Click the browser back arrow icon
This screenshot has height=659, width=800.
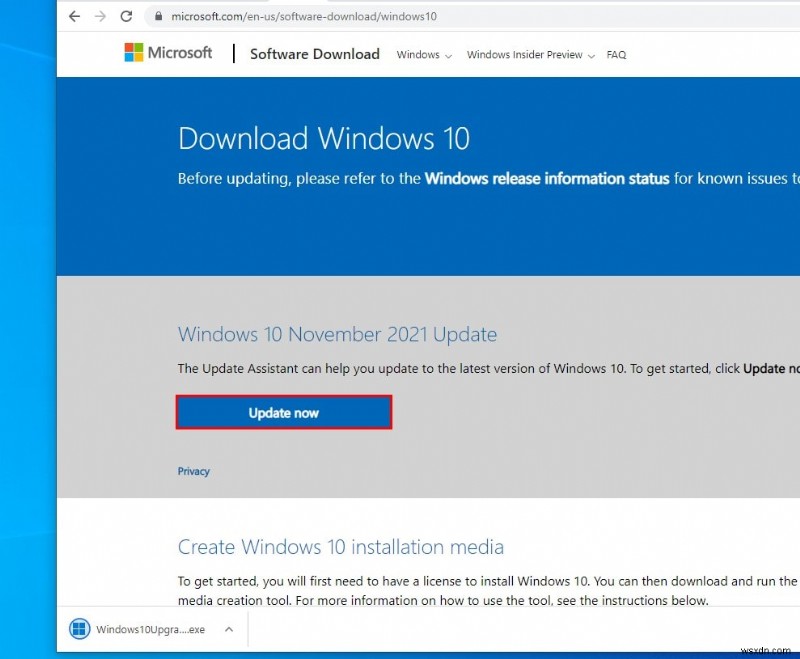point(74,16)
